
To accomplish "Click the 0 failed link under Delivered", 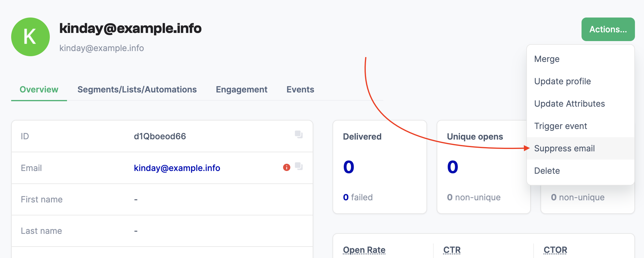I will point(358,197).
